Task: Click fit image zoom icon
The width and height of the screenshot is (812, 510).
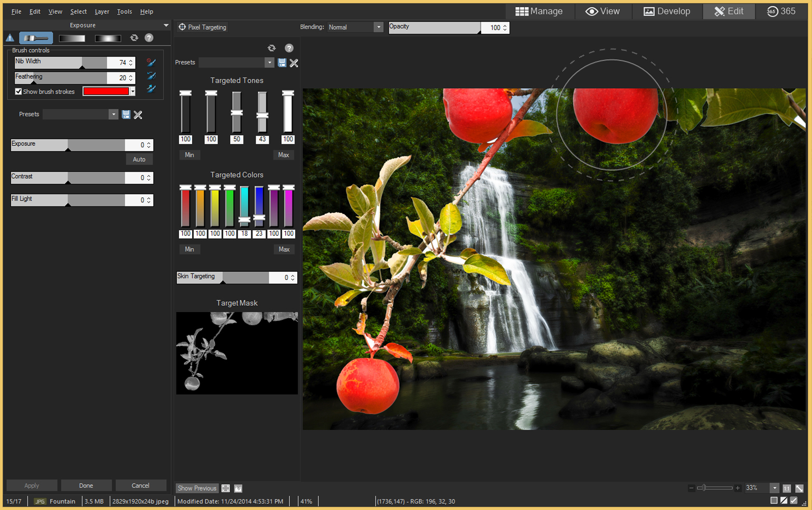Action: click(x=799, y=488)
